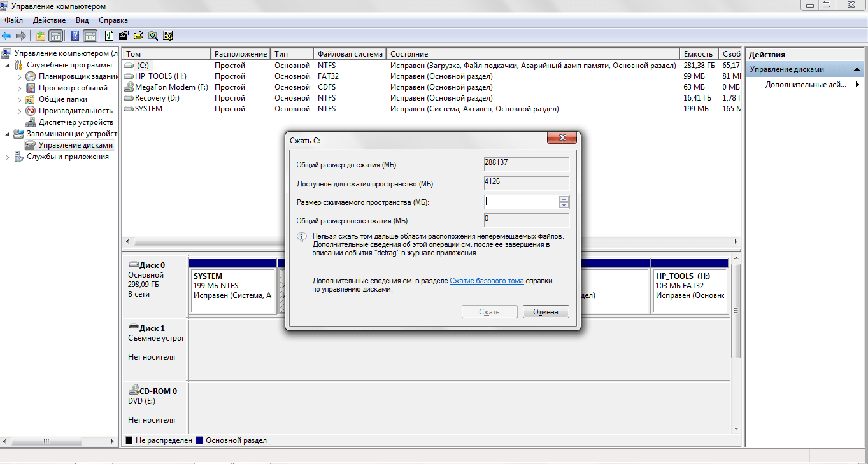Click the shrink space size input field

pyautogui.click(x=521, y=202)
